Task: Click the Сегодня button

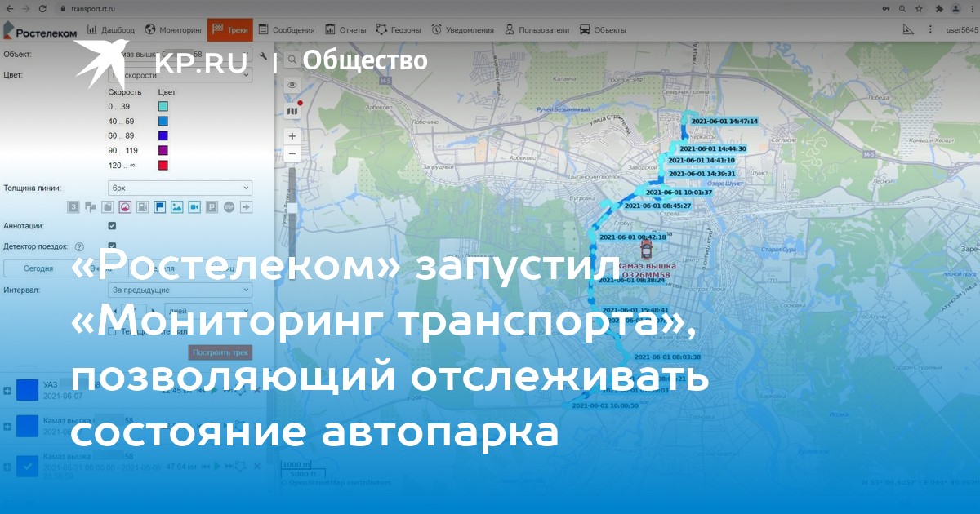Action: pyautogui.click(x=38, y=268)
